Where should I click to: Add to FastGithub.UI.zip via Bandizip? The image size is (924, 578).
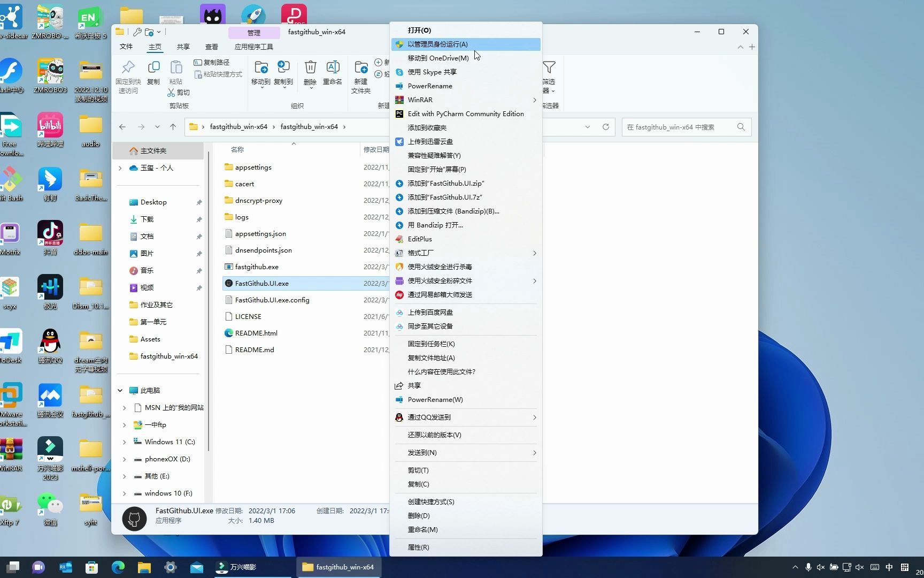pos(466,184)
